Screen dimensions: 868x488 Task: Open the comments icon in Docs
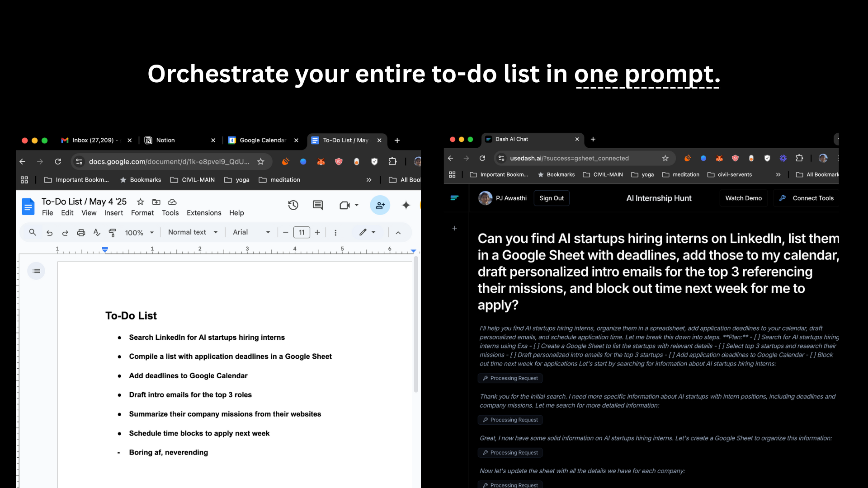[x=318, y=206]
